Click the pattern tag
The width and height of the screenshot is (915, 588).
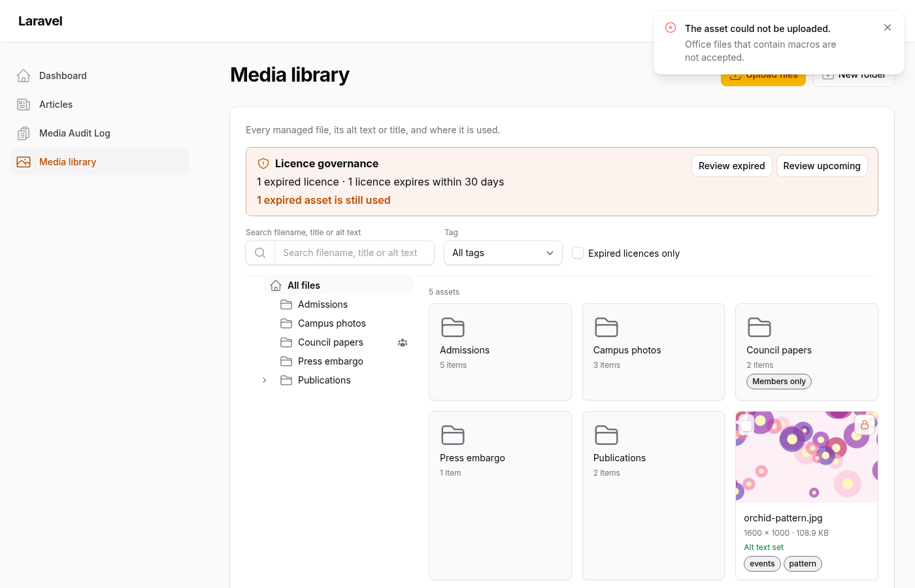[x=803, y=564]
